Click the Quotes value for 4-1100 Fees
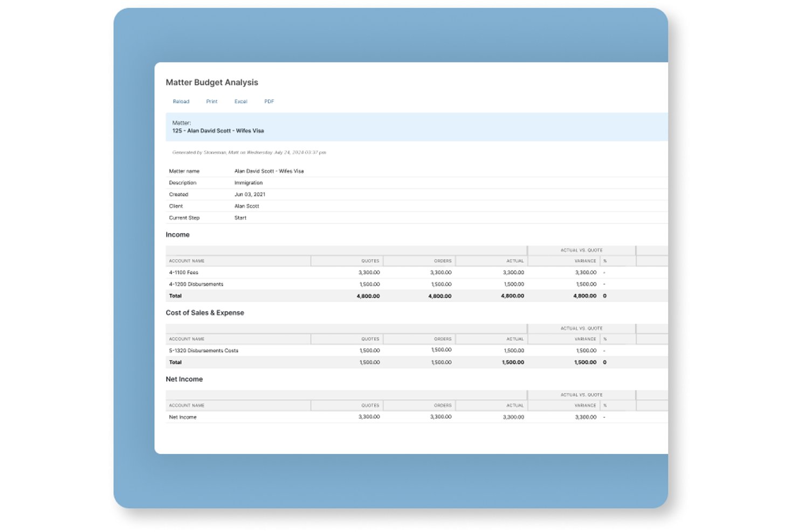 pyautogui.click(x=369, y=273)
